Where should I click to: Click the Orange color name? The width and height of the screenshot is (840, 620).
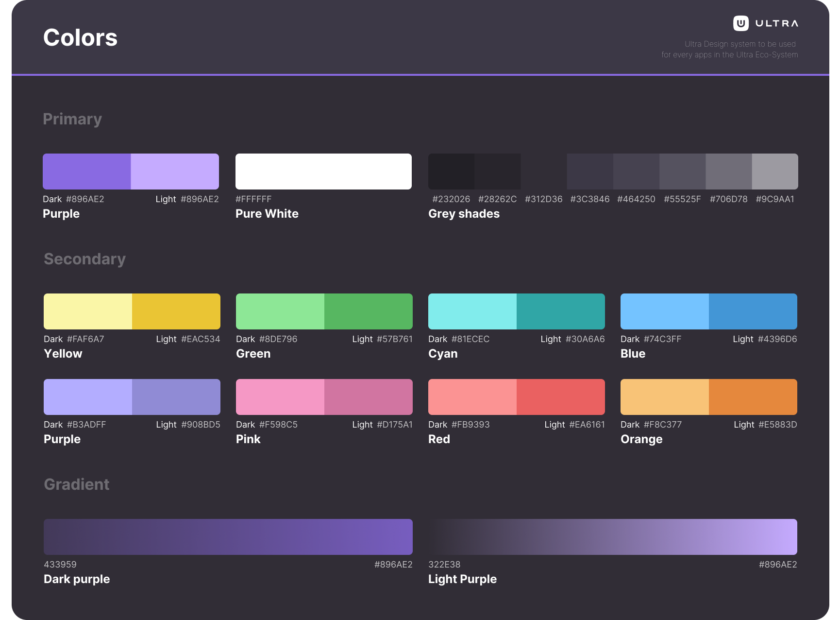[641, 439]
